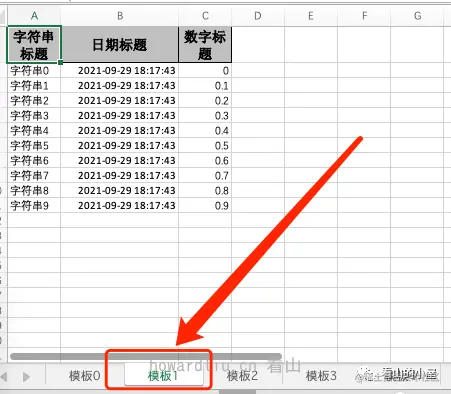The image size is (451, 394).
Task: Click cell containing 字符串9
Action: coord(34,205)
